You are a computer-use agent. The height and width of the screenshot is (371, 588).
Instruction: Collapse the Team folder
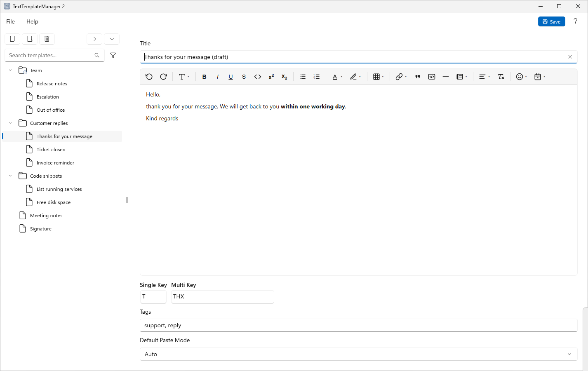click(x=10, y=70)
